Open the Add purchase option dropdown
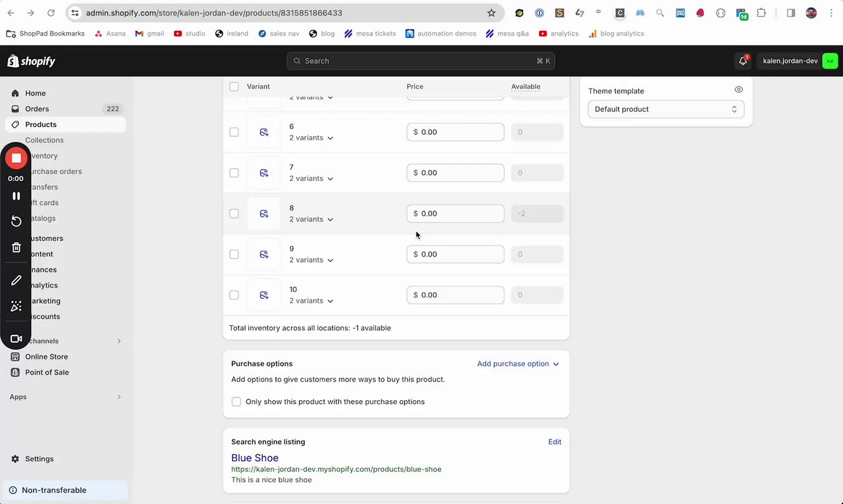This screenshot has width=843, height=504. [x=518, y=364]
